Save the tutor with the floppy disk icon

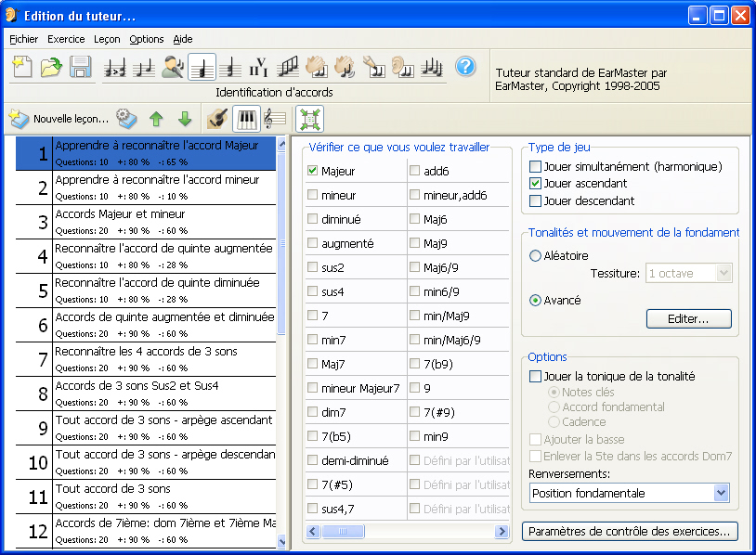(81, 67)
